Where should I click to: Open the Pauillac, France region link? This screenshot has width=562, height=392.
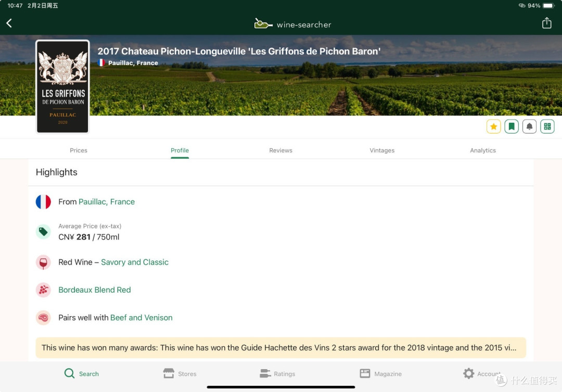tap(107, 202)
